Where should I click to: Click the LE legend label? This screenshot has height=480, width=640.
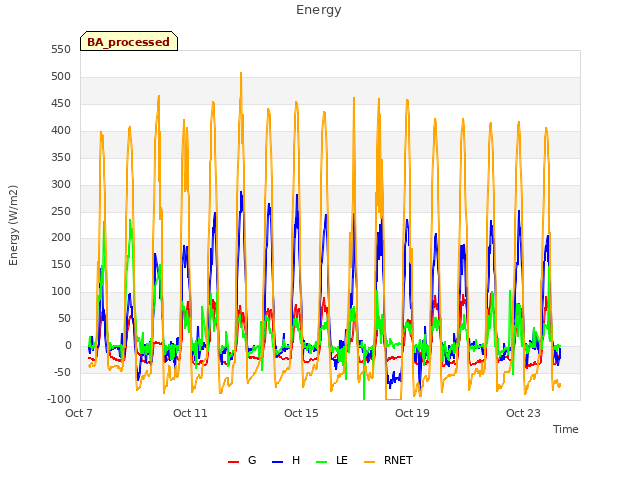[x=342, y=460]
